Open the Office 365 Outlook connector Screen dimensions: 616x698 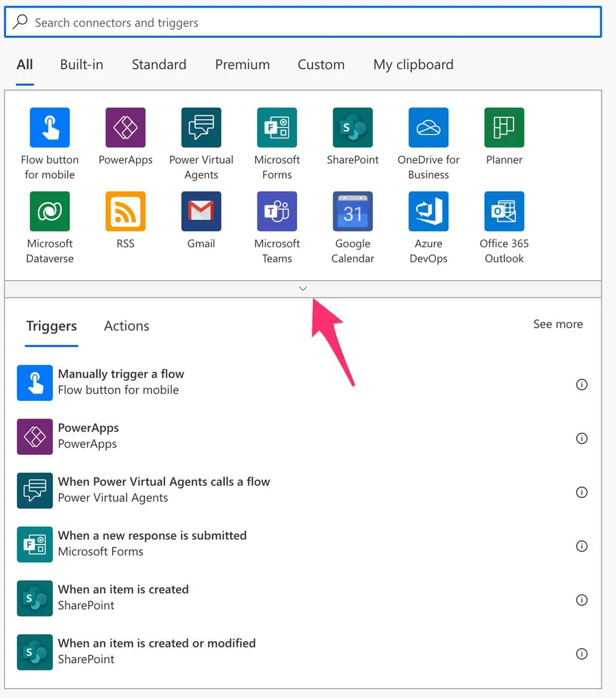coord(504,212)
